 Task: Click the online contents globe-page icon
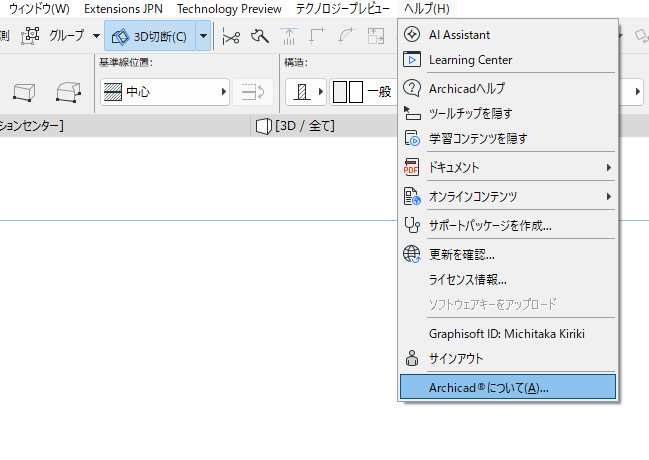[x=412, y=196]
